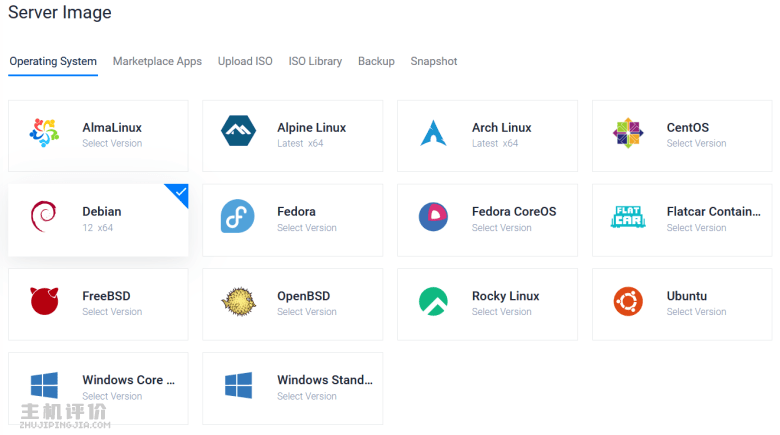
Task: Open Rocky Linux Select Version dropdown
Action: [x=501, y=312]
